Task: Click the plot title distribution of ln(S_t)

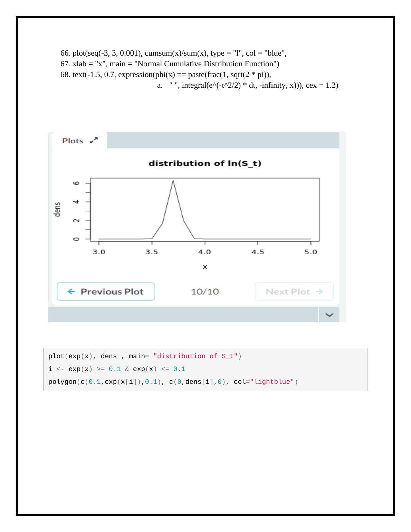Action: tap(205, 163)
